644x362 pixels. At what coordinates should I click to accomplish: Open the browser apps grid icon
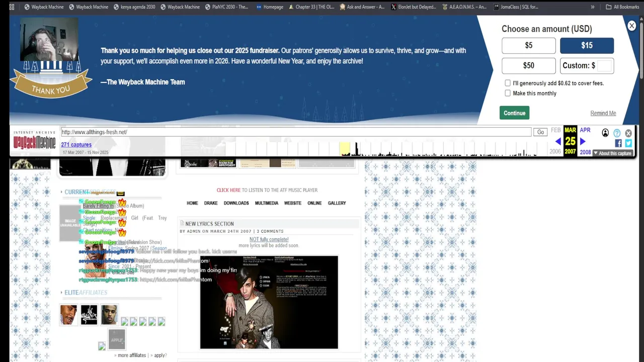tap(12, 7)
